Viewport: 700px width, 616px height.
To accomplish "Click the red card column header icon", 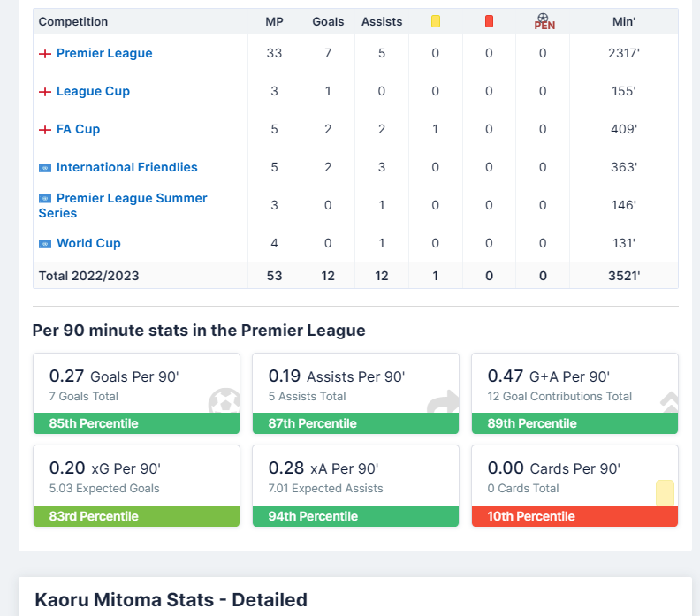I will click(489, 21).
